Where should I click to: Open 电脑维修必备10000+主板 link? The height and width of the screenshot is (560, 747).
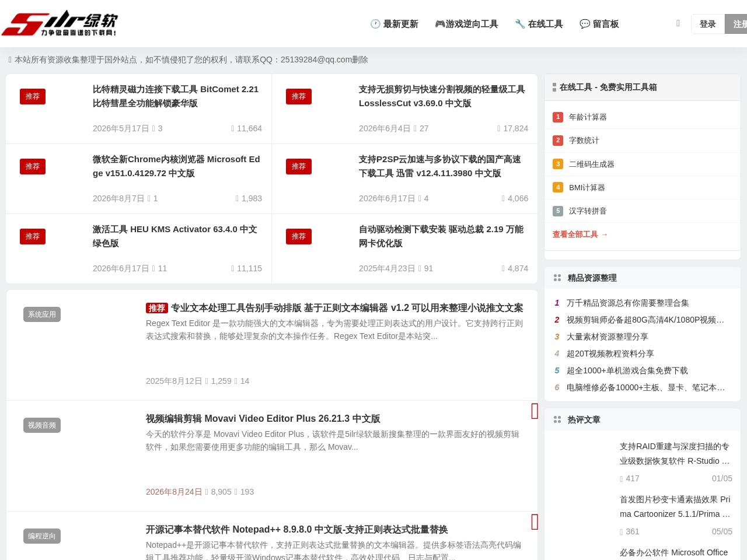(x=646, y=388)
